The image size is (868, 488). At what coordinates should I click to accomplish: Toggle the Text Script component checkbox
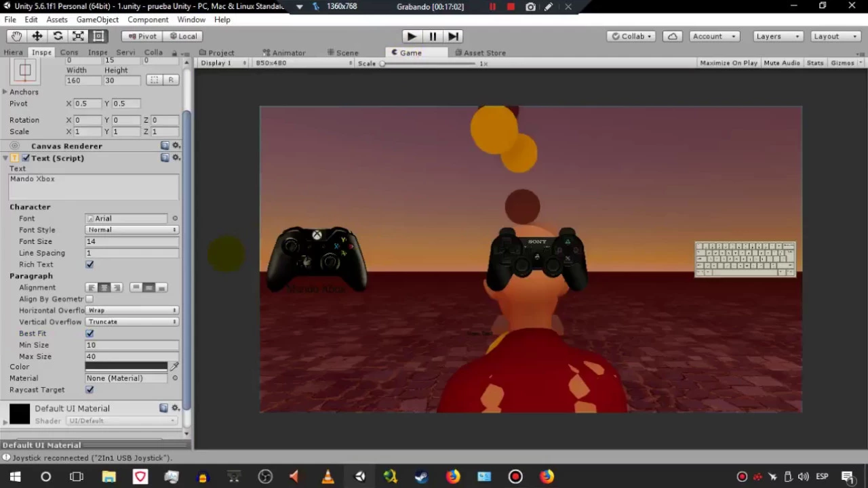pos(26,158)
